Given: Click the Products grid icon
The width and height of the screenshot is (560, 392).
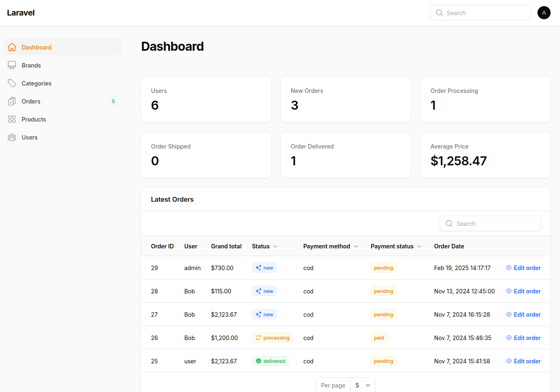Looking at the screenshot, I should coord(12,119).
